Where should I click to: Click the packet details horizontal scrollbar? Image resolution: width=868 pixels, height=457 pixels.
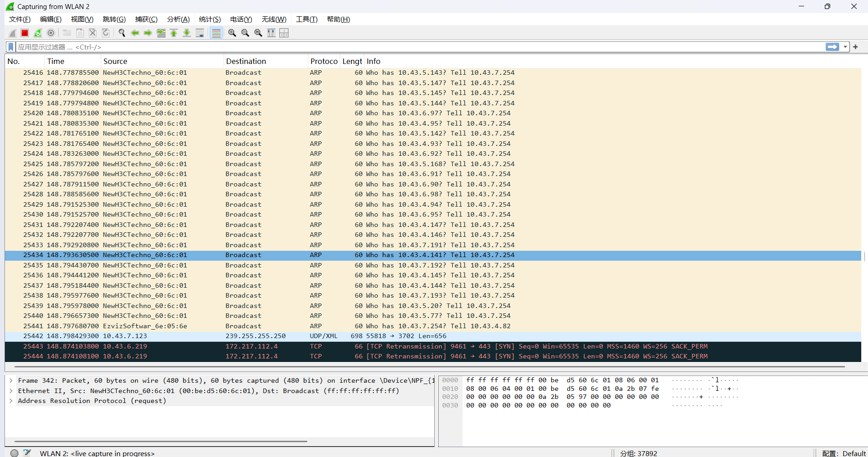point(161,441)
